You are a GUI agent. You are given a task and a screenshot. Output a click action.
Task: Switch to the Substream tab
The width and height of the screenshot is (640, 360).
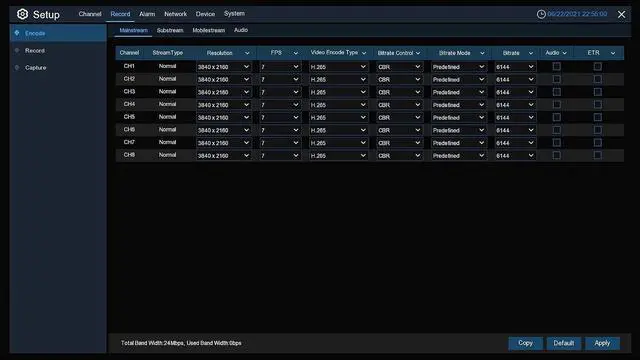(170, 30)
